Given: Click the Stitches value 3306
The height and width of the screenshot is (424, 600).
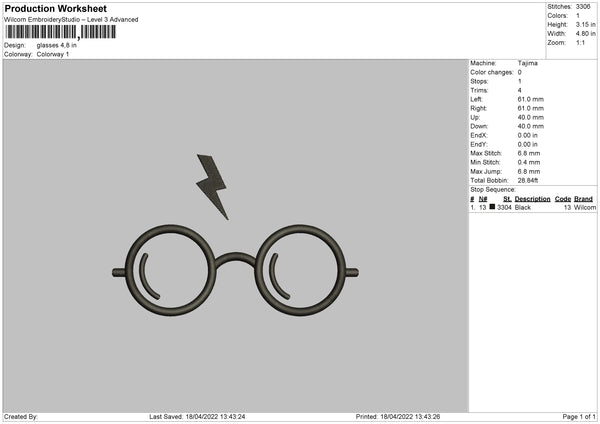Looking at the screenshot, I should (583, 7).
